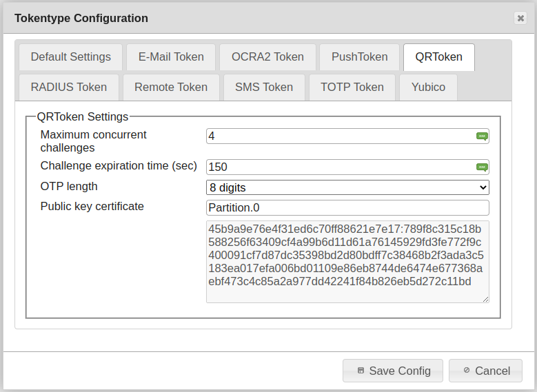Click the Public key certificate Partition.0 field
The width and height of the screenshot is (537, 392).
click(347, 208)
